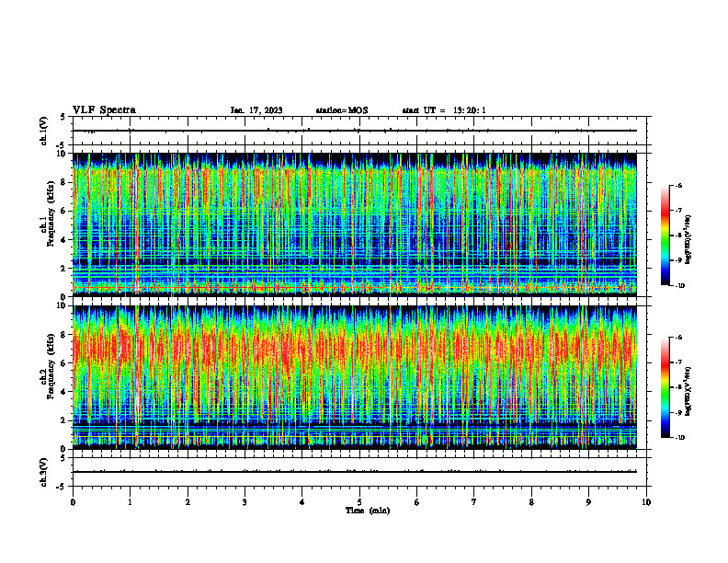
Task: Click the "station=MOS" header label
Action: (342, 110)
